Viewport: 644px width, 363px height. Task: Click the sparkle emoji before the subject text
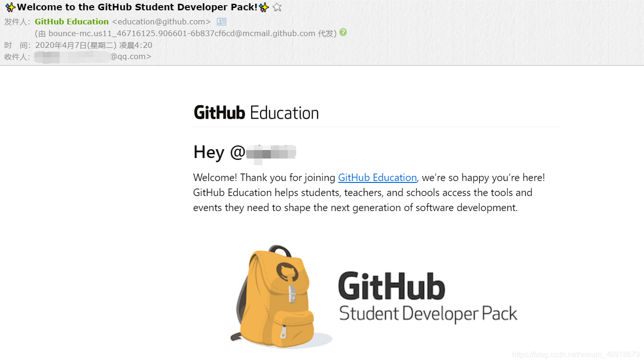[x=10, y=7]
